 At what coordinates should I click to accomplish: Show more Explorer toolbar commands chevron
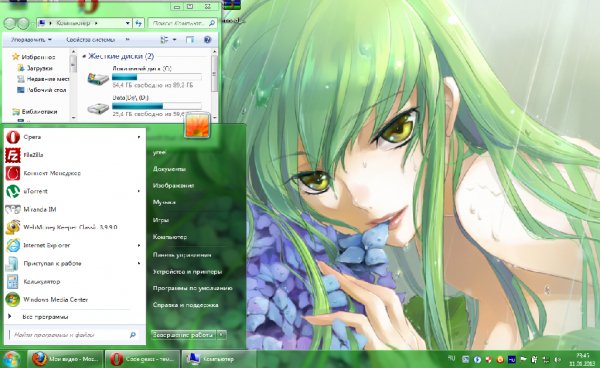[127, 40]
